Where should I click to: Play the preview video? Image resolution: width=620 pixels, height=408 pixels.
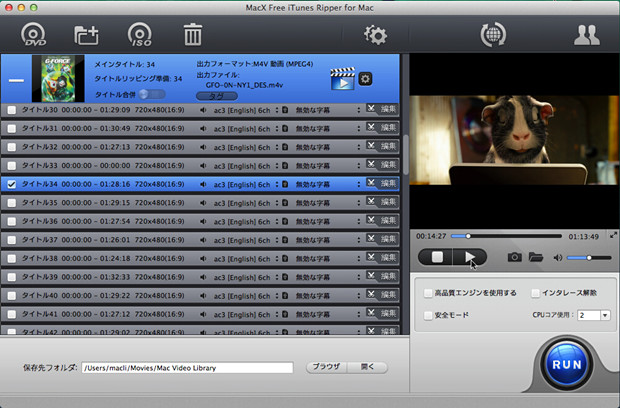[x=470, y=257]
